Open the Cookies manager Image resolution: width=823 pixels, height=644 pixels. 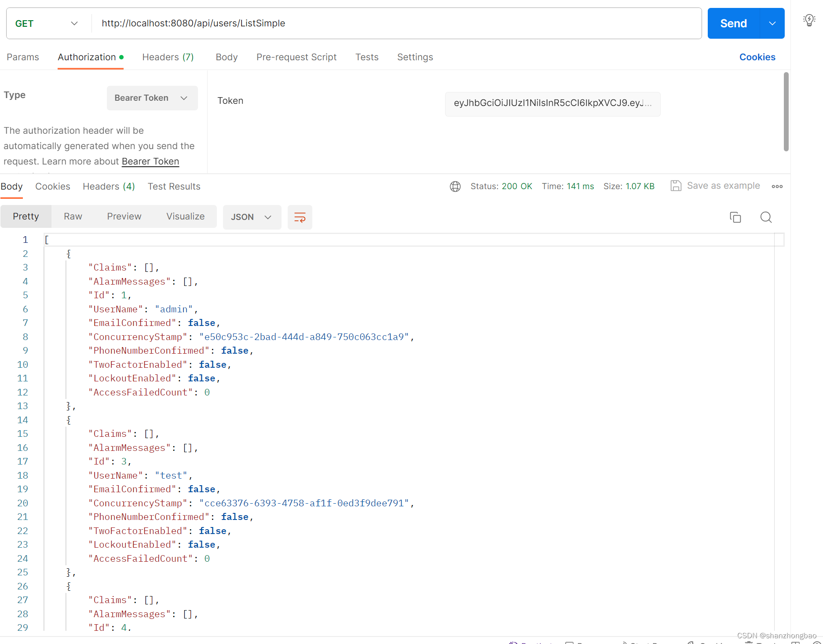point(757,57)
